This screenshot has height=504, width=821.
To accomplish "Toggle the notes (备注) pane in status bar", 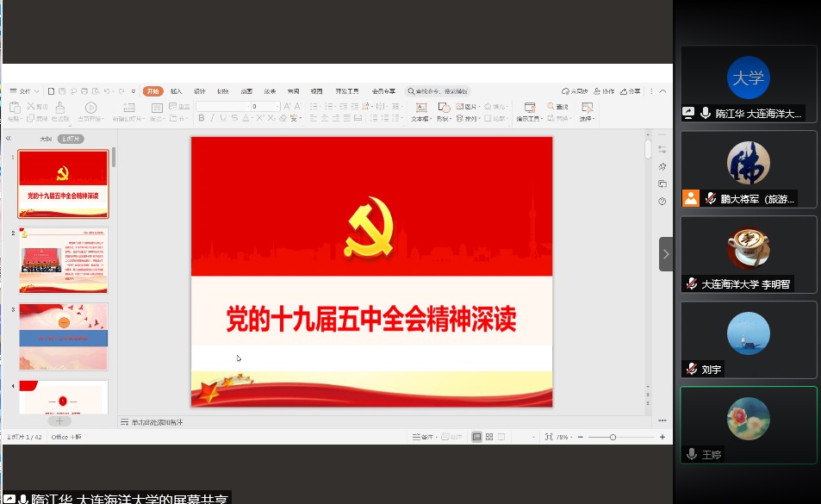I will (x=423, y=437).
